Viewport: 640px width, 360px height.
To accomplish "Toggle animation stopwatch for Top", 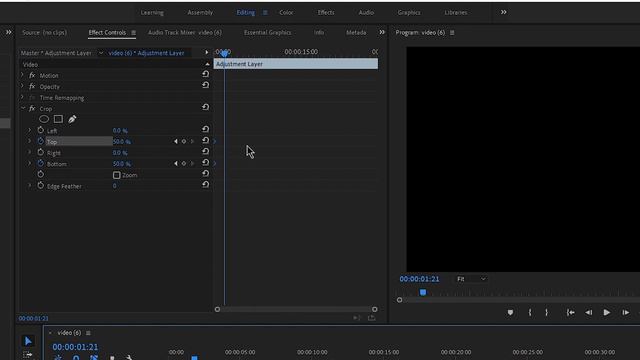I will pyautogui.click(x=40, y=141).
